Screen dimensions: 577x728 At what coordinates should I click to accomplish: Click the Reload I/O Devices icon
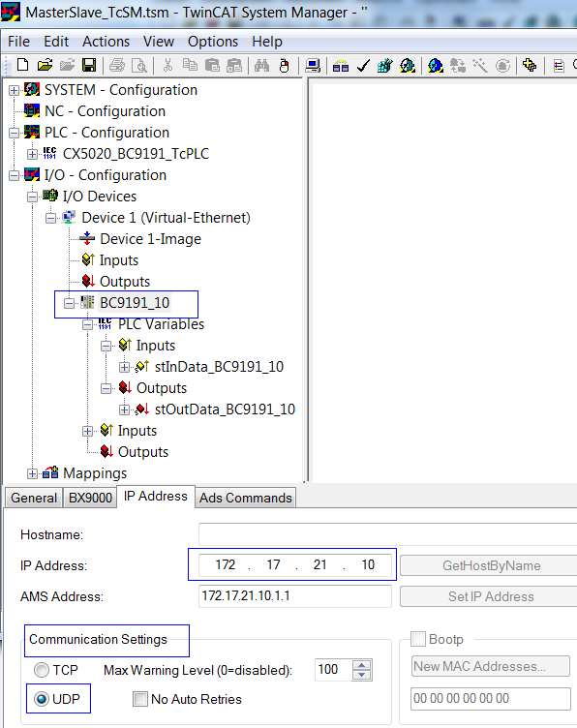pyautogui.click(x=458, y=66)
